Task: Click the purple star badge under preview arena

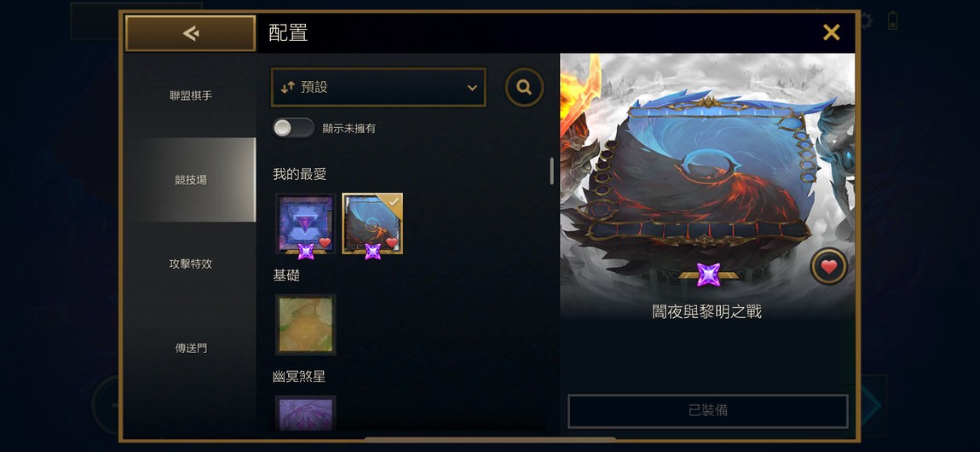Action: 708,275
